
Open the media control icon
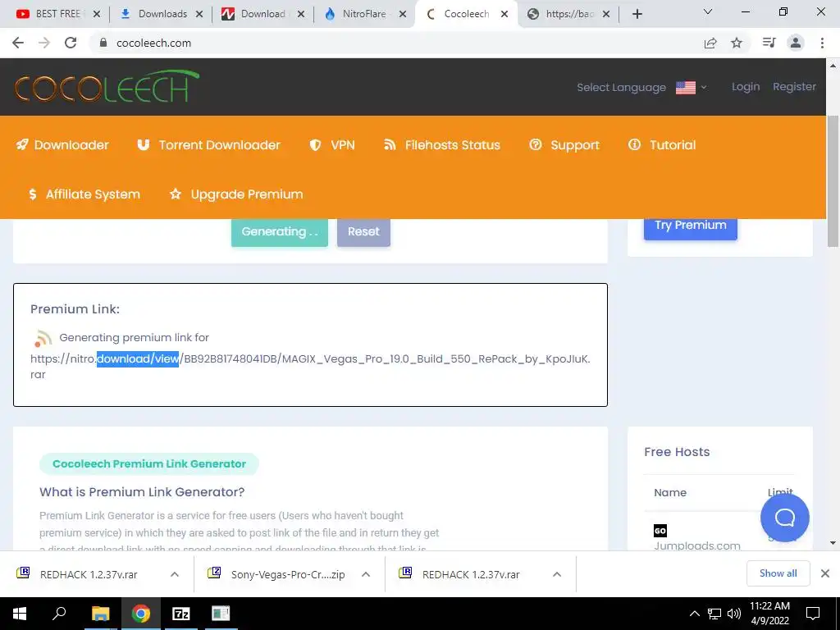tap(769, 43)
